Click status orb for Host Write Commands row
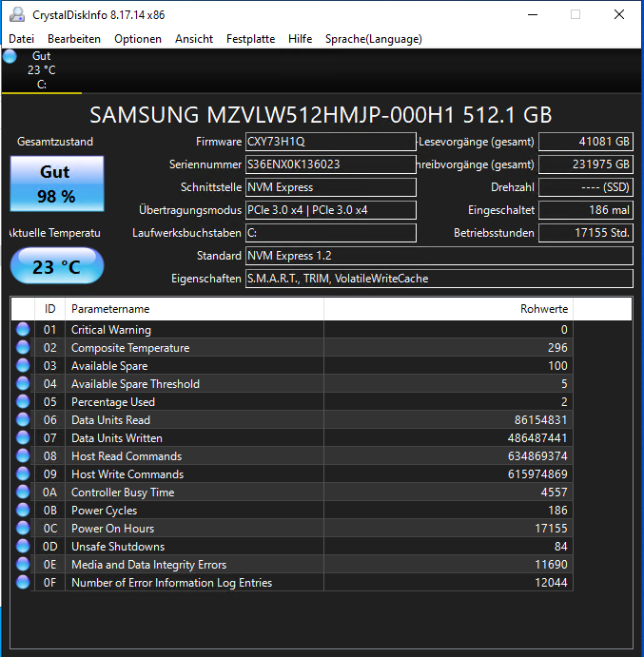Image resolution: width=644 pixels, height=657 pixels. click(x=23, y=473)
